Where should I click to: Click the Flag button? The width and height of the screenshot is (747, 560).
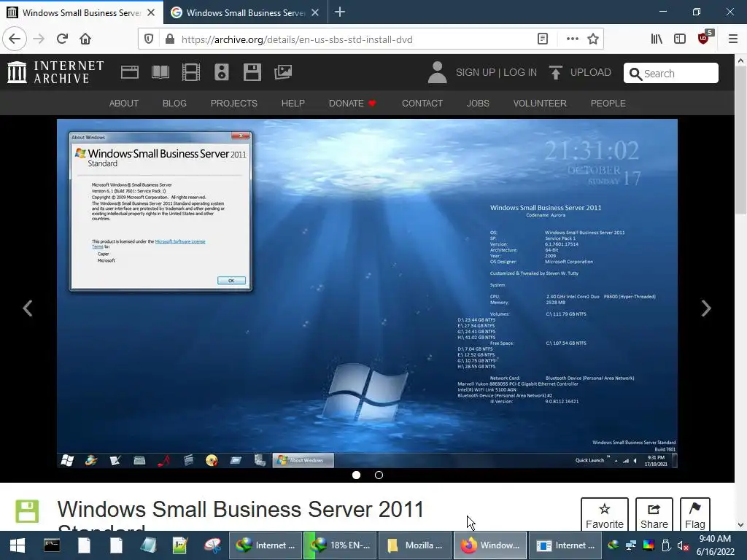coord(694,516)
